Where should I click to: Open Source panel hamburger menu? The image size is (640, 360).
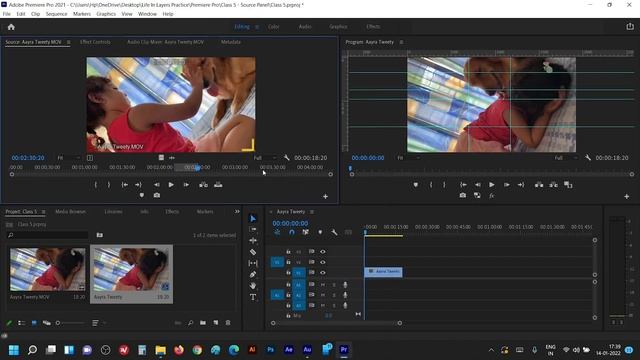tap(68, 42)
